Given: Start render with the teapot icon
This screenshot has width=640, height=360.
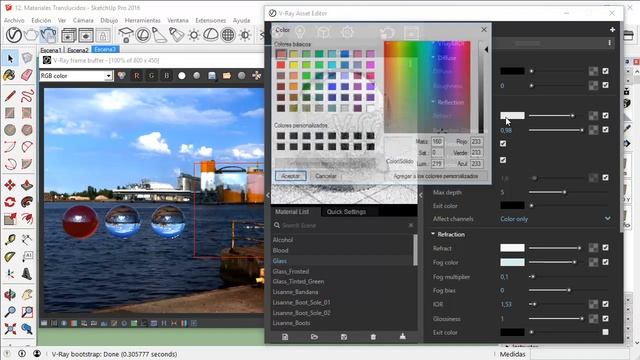Looking at the screenshot, I should pyautogui.click(x=31, y=35).
